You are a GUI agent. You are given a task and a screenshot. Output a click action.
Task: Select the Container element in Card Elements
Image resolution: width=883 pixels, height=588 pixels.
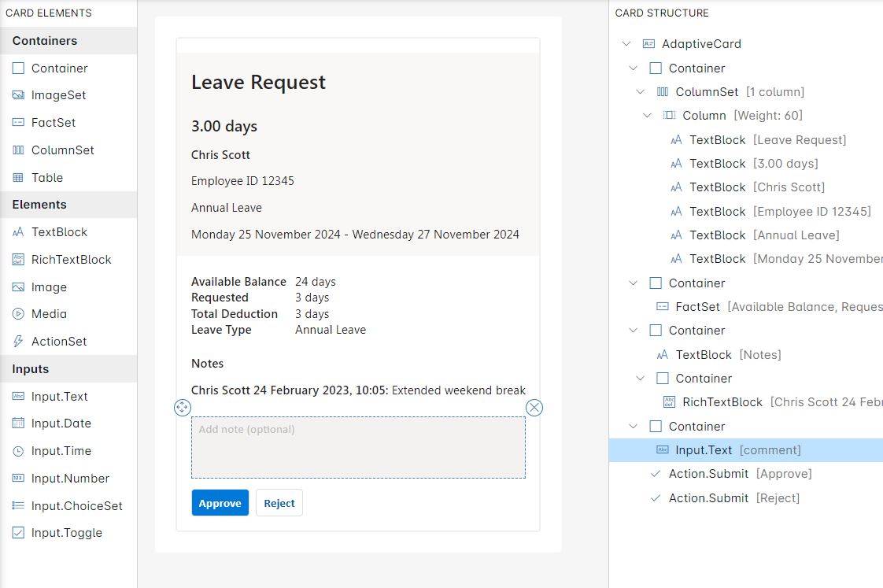[x=68, y=68]
